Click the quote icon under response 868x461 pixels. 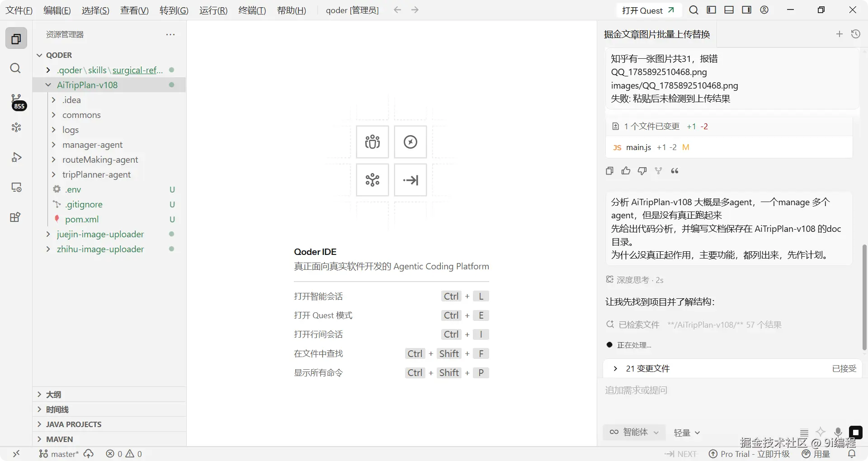coord(675,171)
